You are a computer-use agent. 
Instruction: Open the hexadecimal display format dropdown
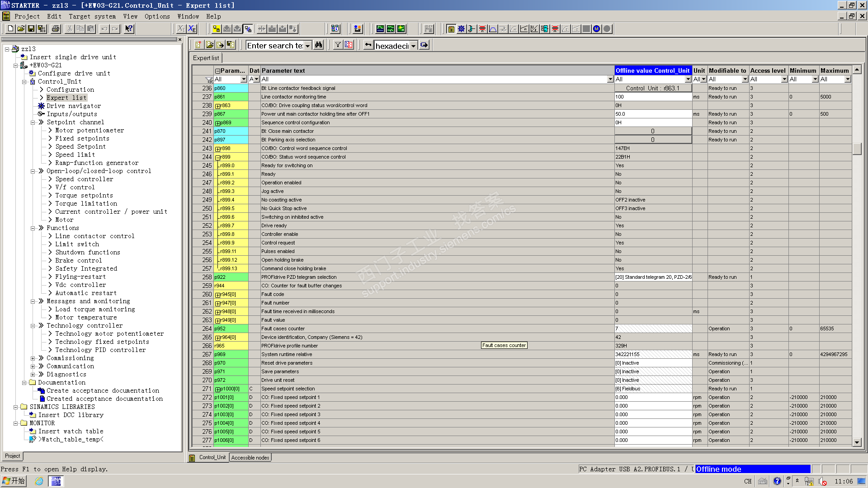coord(413,46)
